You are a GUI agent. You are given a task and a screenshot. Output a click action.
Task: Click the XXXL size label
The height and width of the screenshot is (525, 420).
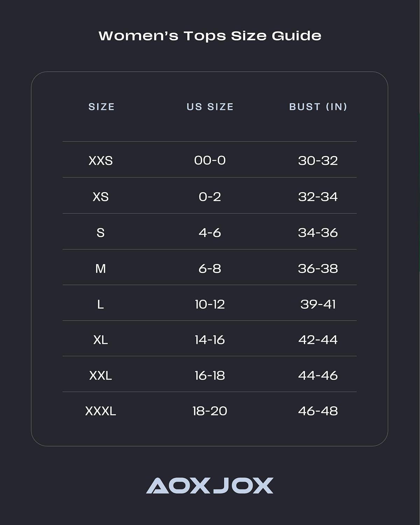pyautogui.click(x=100, y=411)
